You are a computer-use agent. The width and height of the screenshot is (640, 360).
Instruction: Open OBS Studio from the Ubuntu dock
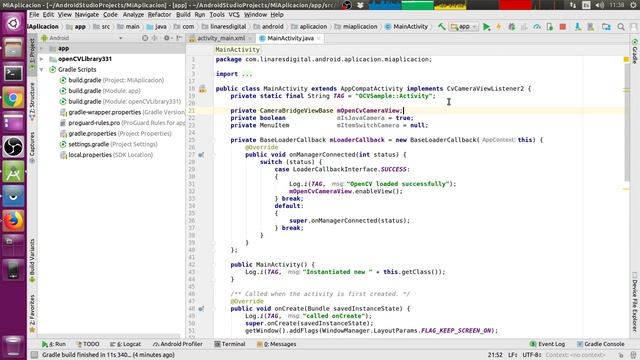click(x=13, y=147)
